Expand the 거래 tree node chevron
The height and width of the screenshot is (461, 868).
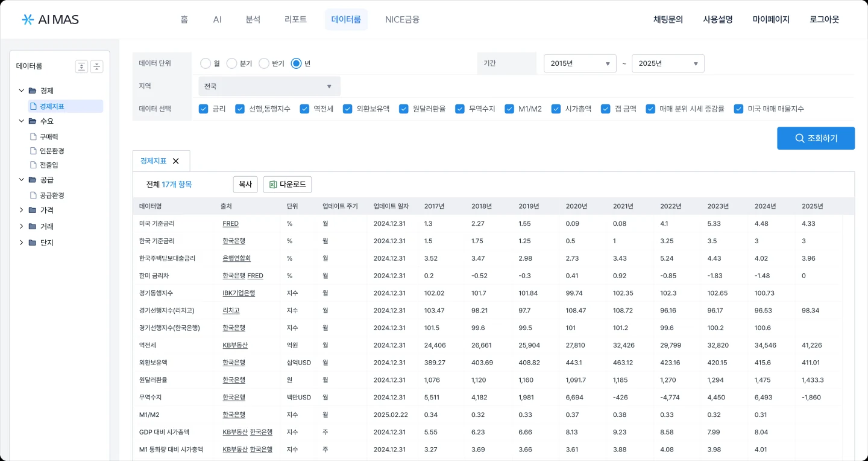click(22, 226)
